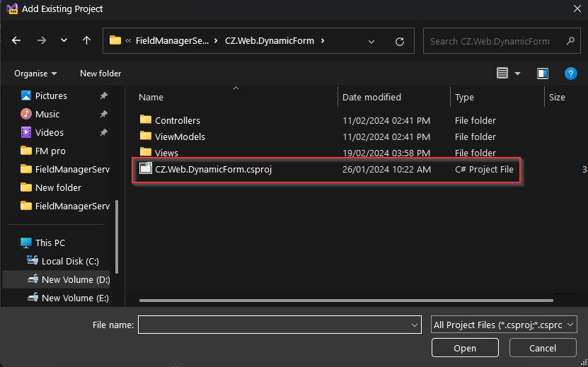Go up one folder level
588x367 pixels.
tap(86, 40)
